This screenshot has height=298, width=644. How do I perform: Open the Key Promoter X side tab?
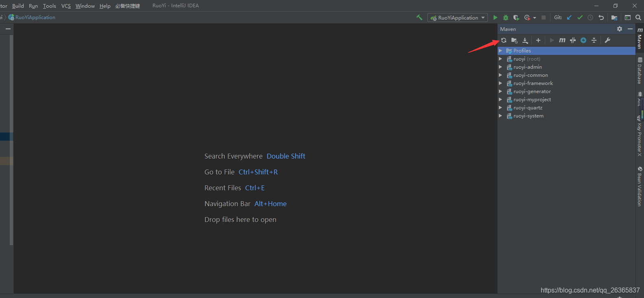pyautogui.click(x=640, y=136)
